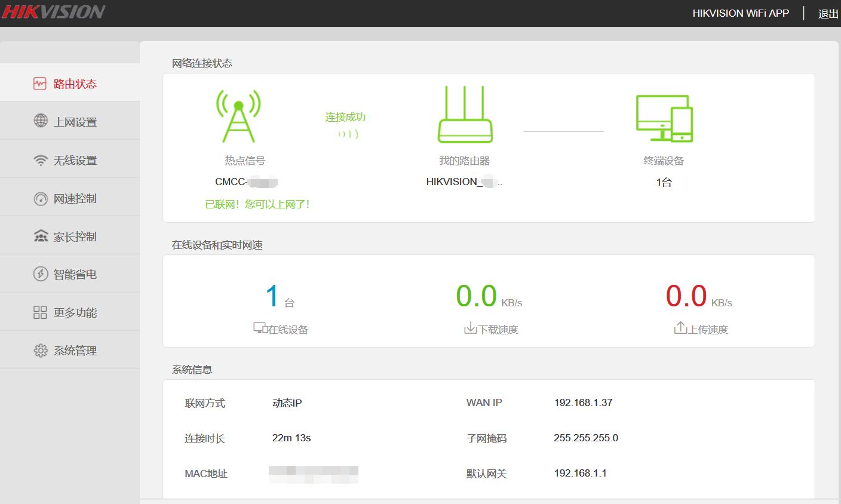
Task: Click the 在线设备 label
Action: click(288, 330)
